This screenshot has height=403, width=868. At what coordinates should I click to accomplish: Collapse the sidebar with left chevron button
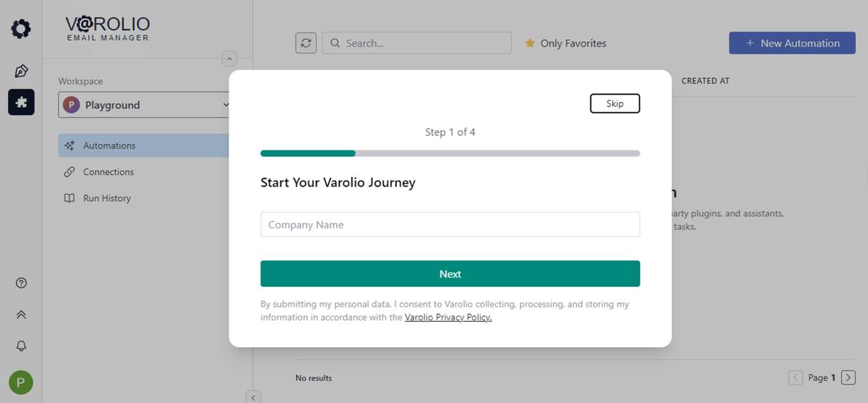tap(253, 397)
